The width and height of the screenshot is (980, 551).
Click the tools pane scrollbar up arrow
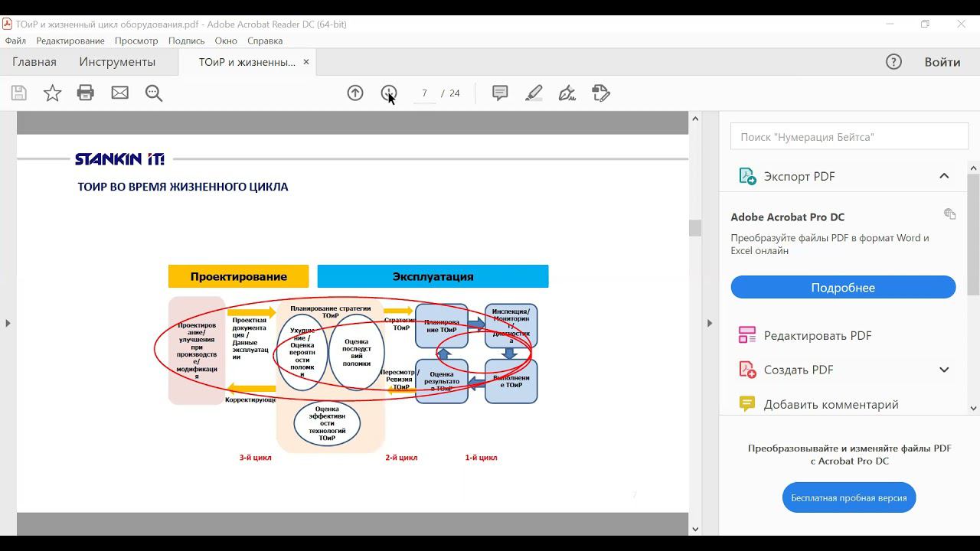(974, 168)
